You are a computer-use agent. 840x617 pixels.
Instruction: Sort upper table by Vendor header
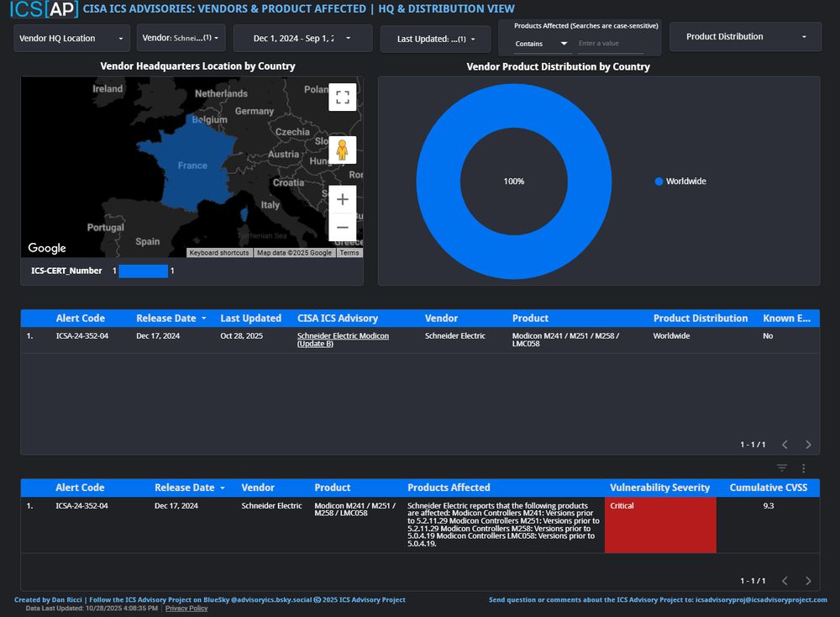[442, 319]
